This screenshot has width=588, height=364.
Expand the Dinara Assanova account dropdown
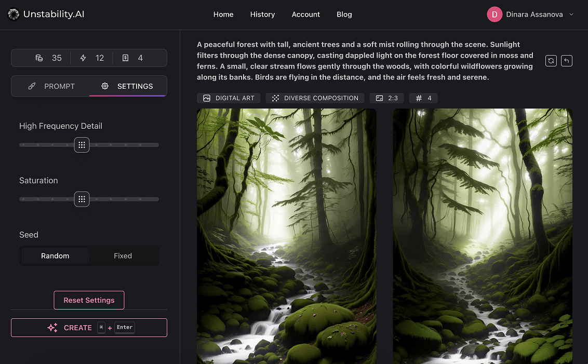[x=571, y=15]
